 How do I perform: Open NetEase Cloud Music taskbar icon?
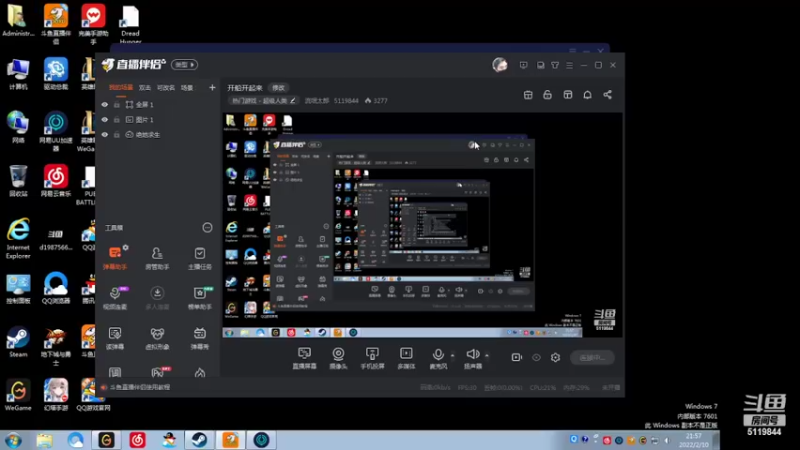pos(137,440)
